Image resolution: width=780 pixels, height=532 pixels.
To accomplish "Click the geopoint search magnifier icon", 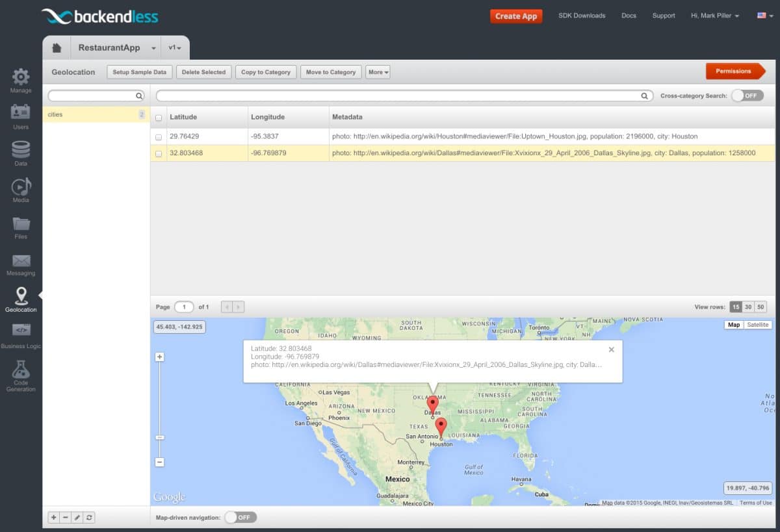I will [x=645, y=96].
